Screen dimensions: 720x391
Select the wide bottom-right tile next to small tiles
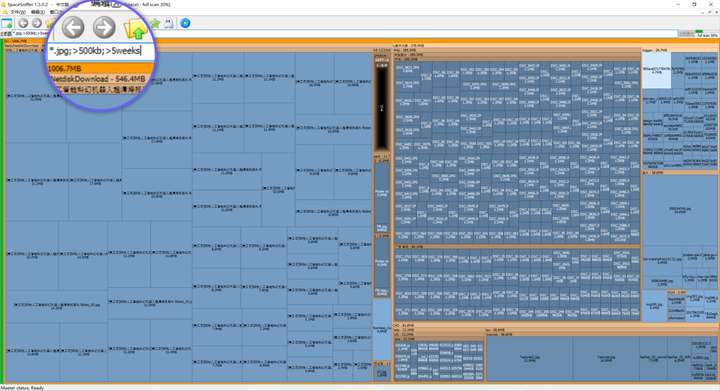pyautogui.click(x=529, y=358)
